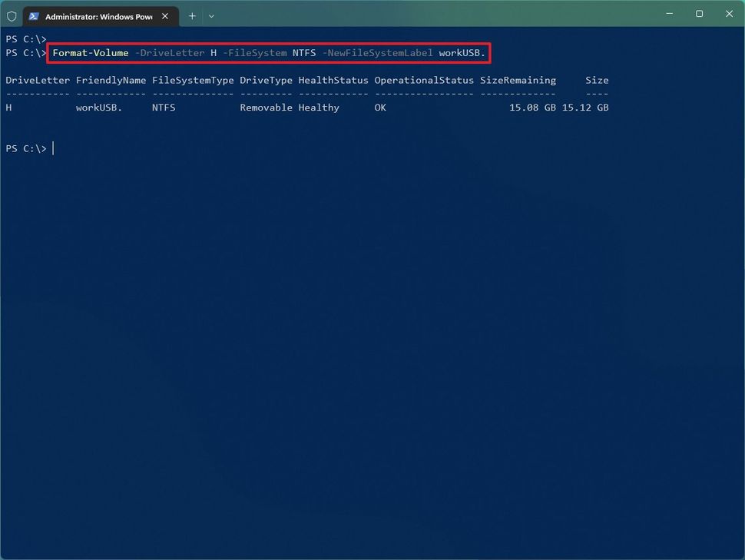Click the blinking cursor on the prompt line

click(52, 148)
